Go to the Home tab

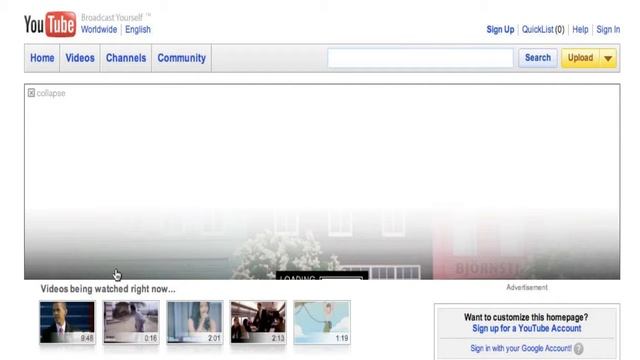[42, 58]
